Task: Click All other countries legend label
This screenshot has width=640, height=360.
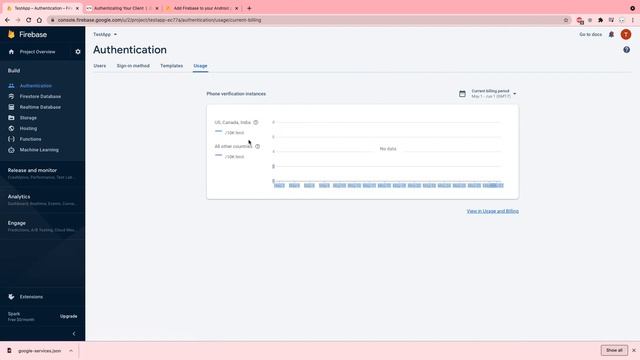Action: 233,146
